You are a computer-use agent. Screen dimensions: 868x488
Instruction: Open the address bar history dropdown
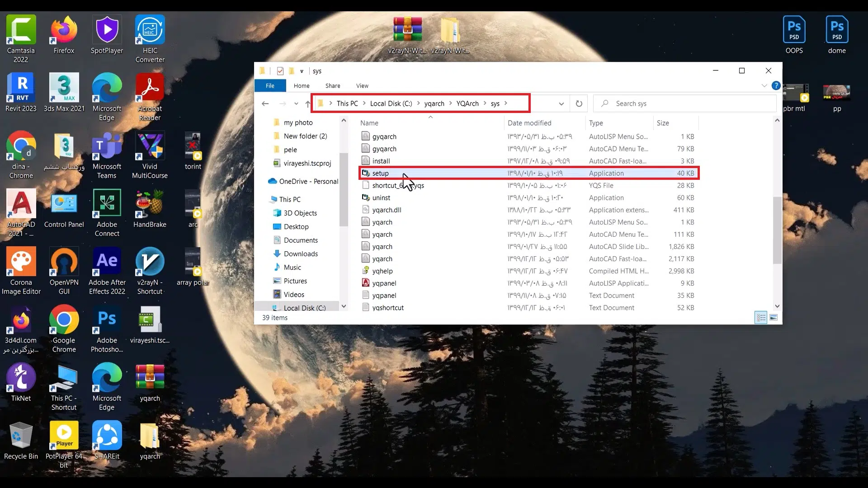(x=561, y=103)
